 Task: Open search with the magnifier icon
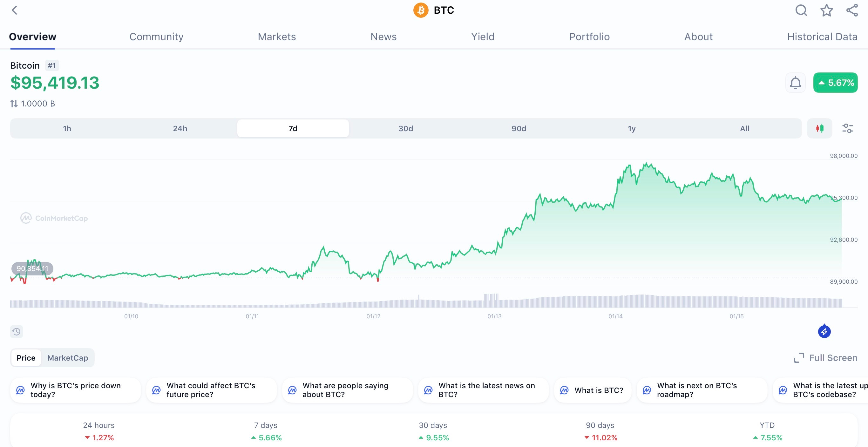click(801, 10)
